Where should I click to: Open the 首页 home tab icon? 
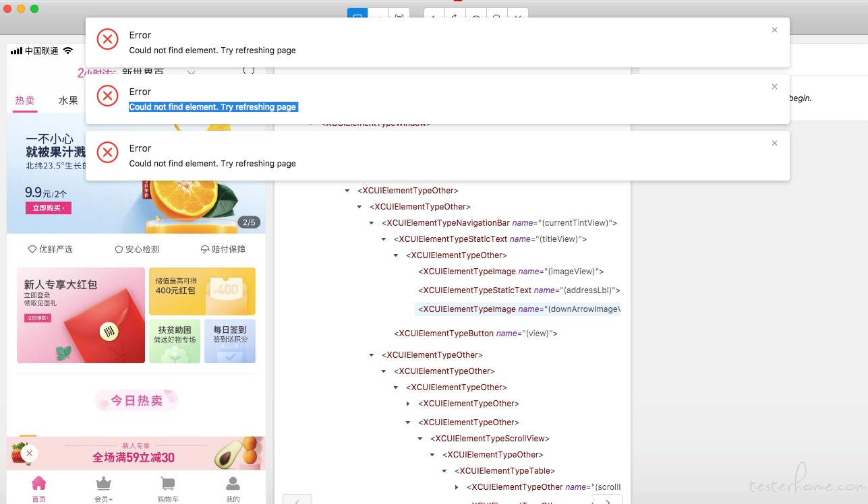[x=39, y=483]
